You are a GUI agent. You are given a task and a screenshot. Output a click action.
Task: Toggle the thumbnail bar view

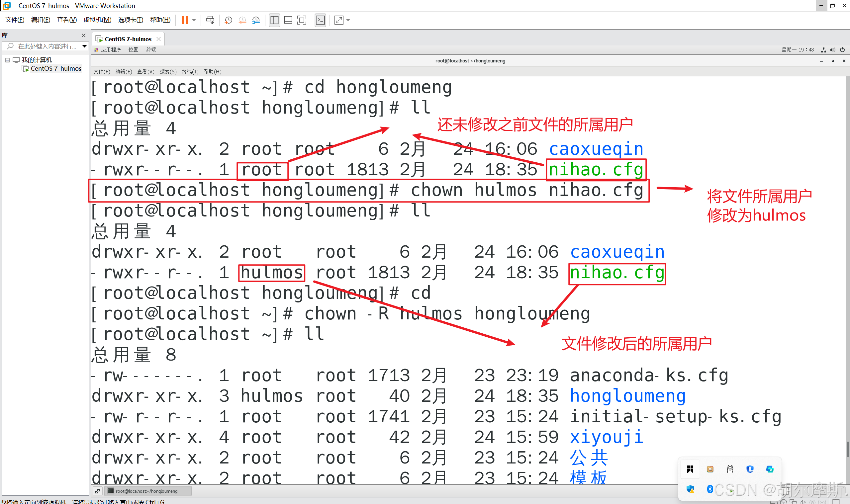(x=288, y=20)
